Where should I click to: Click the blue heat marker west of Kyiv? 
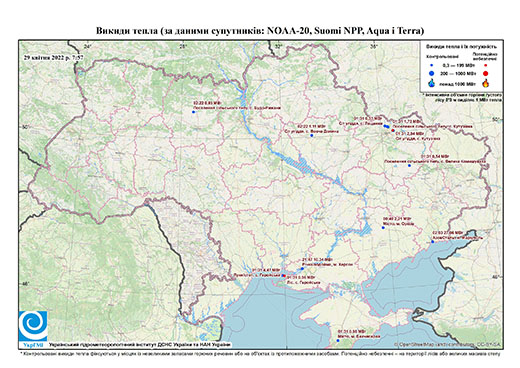tap(193, 112)
